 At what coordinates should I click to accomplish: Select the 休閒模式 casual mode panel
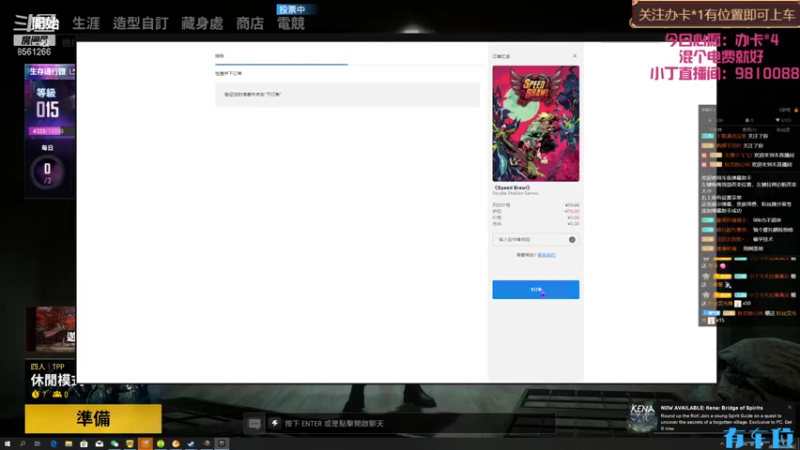pyautogui.click(x=51, y=380)
